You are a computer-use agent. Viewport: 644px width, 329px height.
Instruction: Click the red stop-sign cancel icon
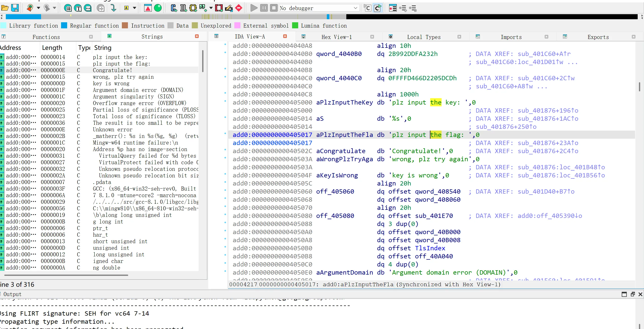coord(239,8)
